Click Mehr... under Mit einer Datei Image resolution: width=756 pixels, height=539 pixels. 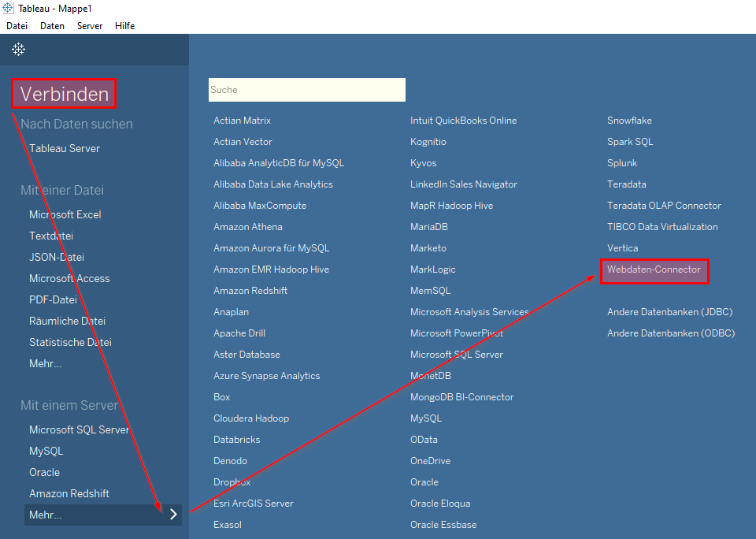[x=46, y=362]
